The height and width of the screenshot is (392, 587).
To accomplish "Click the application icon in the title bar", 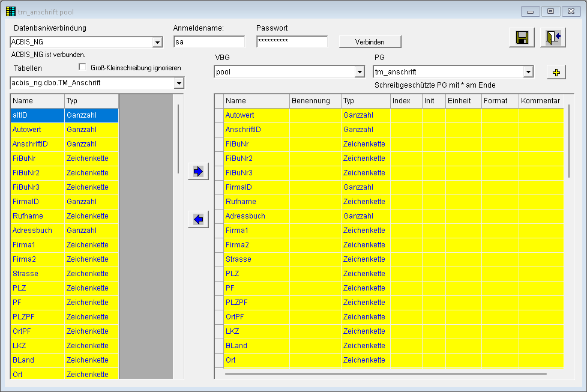I will [10, 11].
